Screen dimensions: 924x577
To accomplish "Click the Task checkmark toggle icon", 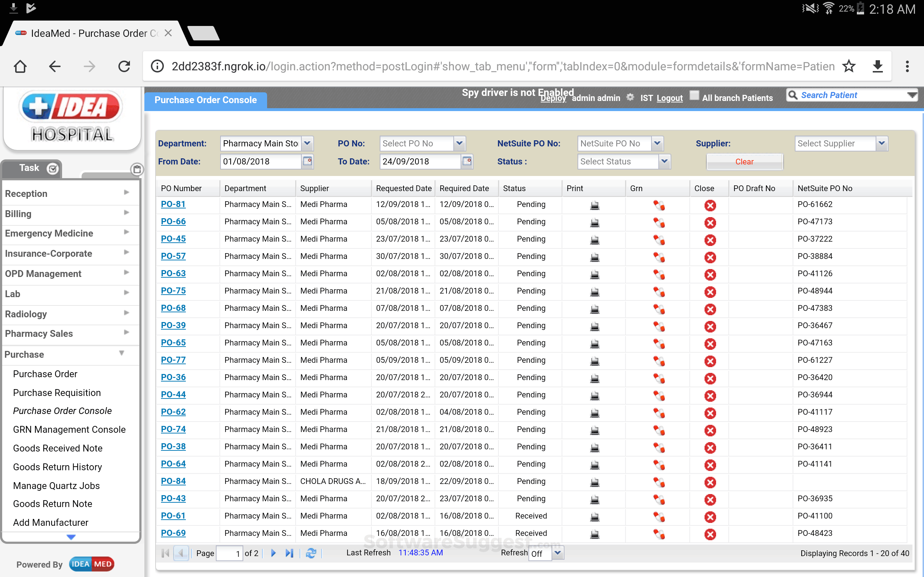I will click(53, 168).
